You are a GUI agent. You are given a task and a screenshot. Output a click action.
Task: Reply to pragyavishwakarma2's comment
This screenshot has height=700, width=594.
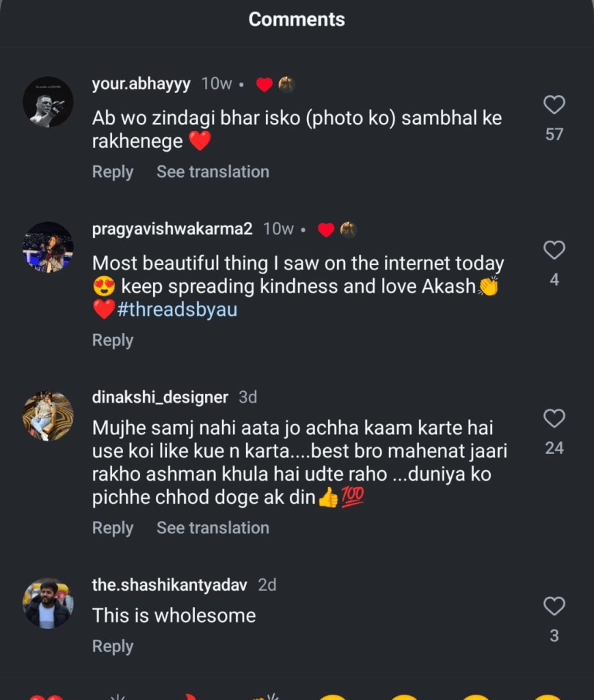pos(113,340)
